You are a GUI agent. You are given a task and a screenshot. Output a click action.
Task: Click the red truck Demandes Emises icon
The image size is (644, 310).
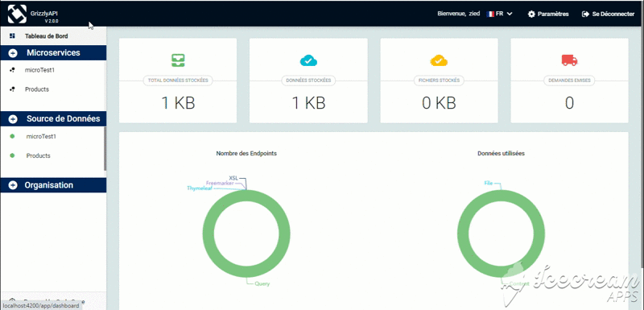(569, 60)
